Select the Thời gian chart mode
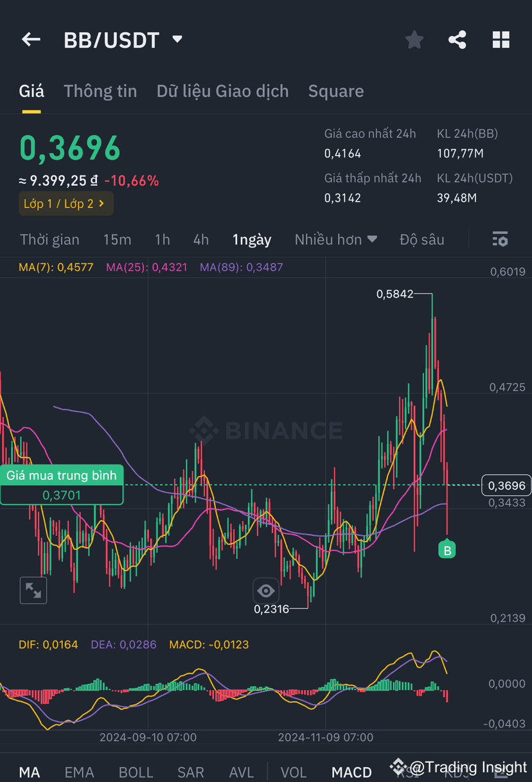Image resolution: width=532 pixels, height=782 pixels. pyautogui.click(x=49, y=240)
